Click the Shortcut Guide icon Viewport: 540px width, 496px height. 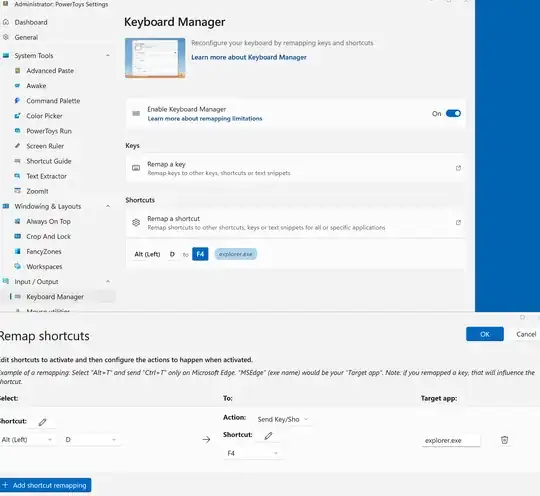[18, 161]
